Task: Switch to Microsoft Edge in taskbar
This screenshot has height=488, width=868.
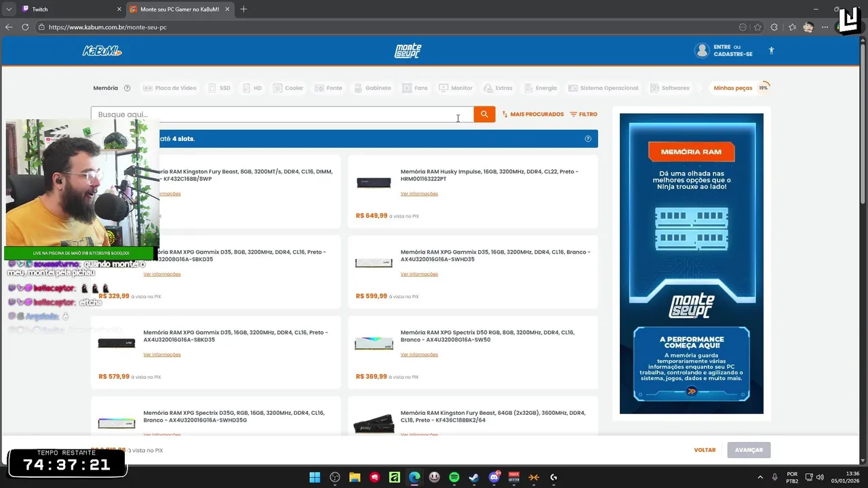Action: [414, 477]
